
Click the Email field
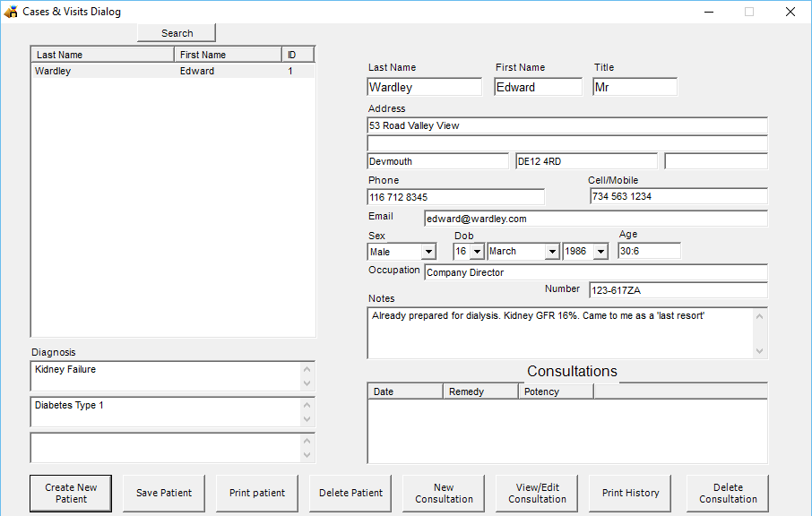coord(596,219)
